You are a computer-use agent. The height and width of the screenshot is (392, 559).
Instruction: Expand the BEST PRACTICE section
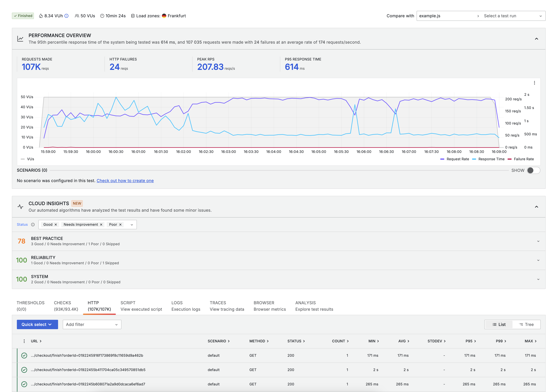tap(538, 241)
